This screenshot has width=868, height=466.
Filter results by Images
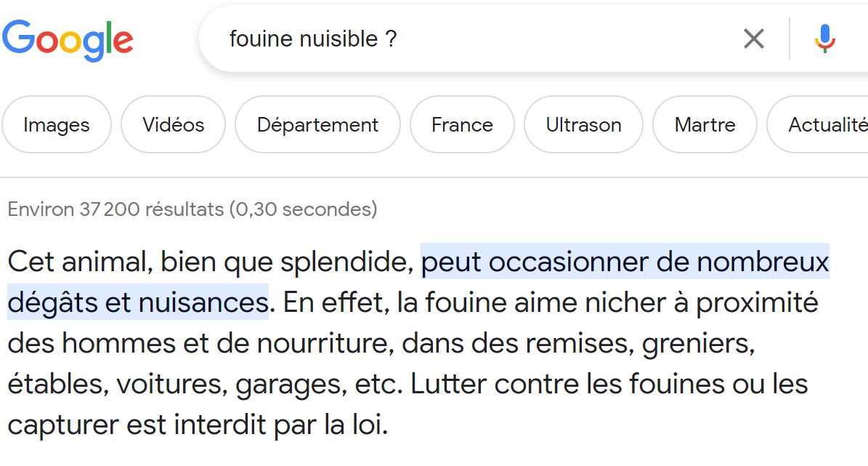click(x=57, y=124)
